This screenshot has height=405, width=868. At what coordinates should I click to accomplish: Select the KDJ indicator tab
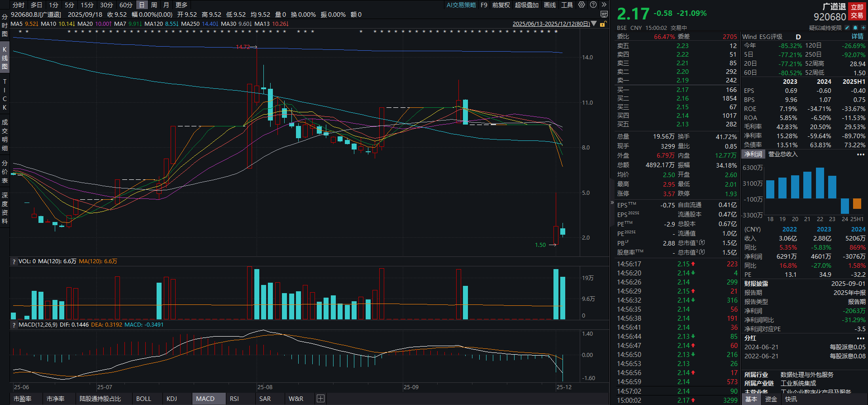[x=172, y=399]
